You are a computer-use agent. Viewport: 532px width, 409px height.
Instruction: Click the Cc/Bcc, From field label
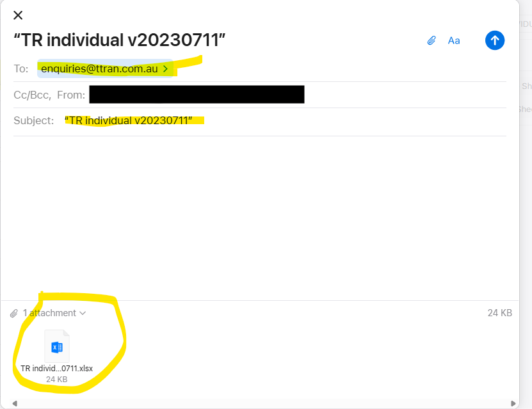click(x=49, y=95)
